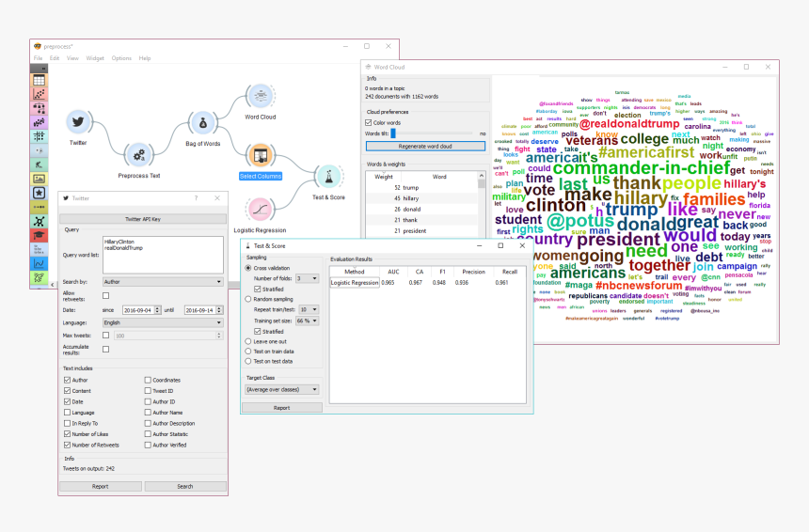Open the bottom green scatter category icon

39,277
